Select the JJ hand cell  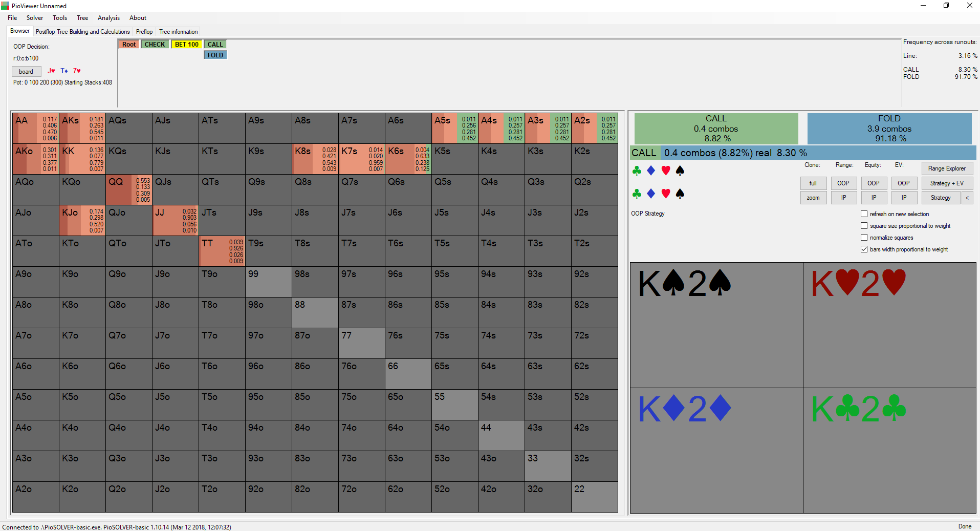176,221
